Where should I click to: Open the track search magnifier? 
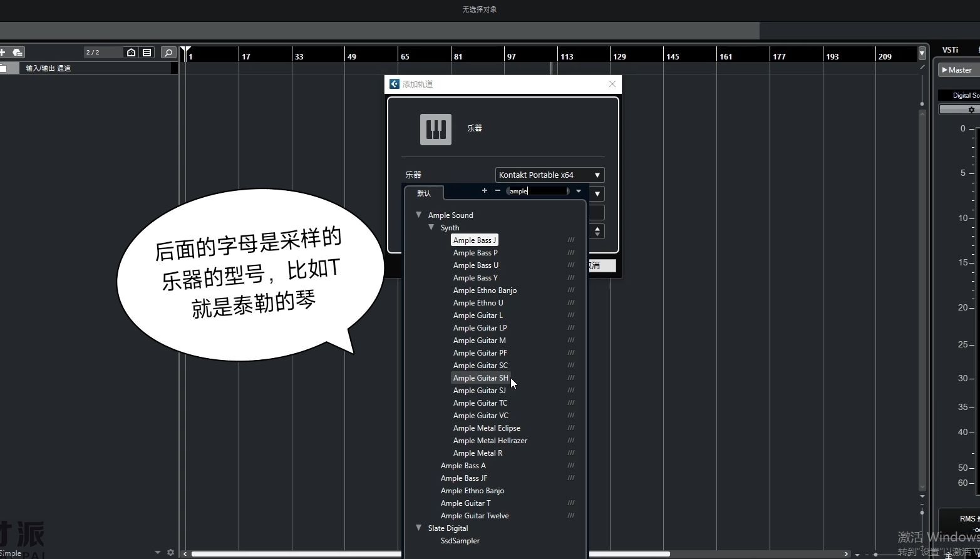point(168,53)
